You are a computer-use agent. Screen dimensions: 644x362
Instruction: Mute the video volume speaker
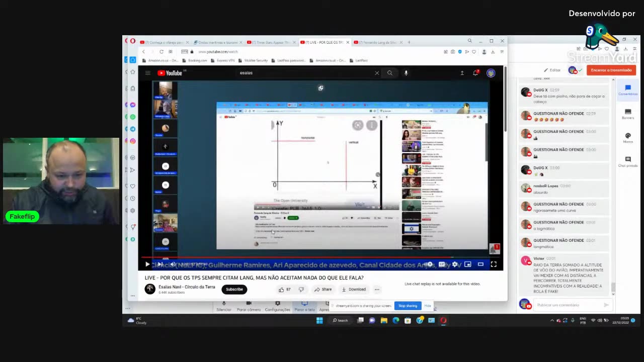coord(173,264)
